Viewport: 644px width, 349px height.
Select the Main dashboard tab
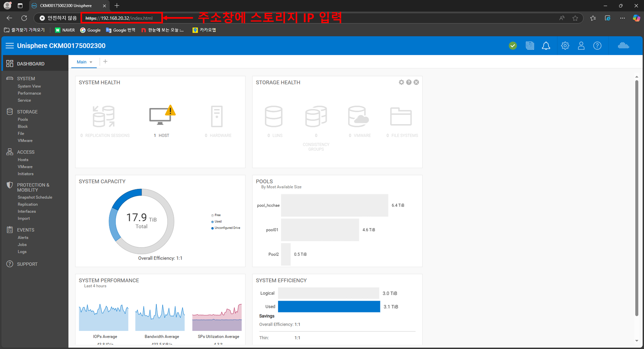pos(81,62)
